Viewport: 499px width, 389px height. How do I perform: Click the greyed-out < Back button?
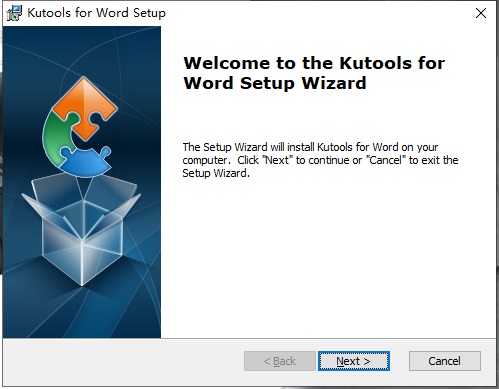[280, 361]
